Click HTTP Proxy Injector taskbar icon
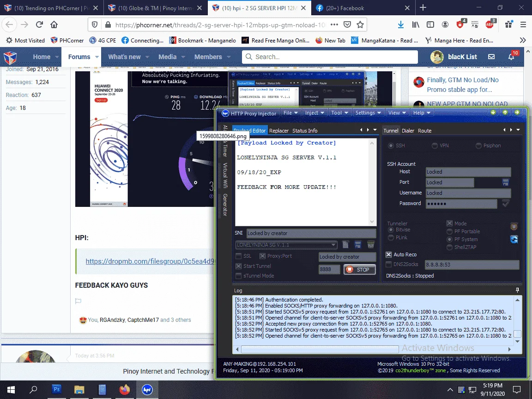Viewport: 532px width, 399px height. tap(147, 389)
